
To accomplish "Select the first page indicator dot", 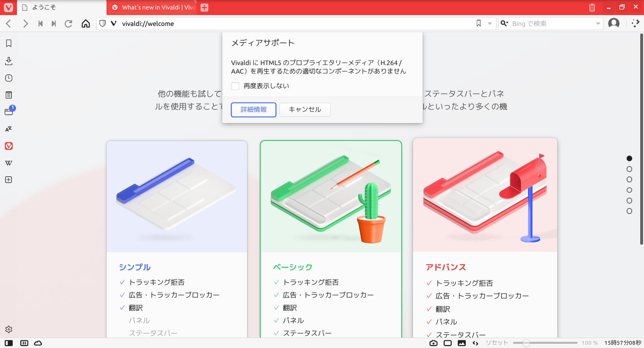I will pos(629,158).
